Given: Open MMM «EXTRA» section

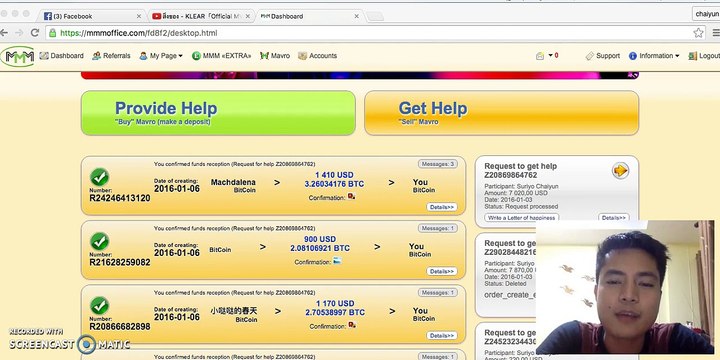Looking at the screenshot, I should click(221, 56).
